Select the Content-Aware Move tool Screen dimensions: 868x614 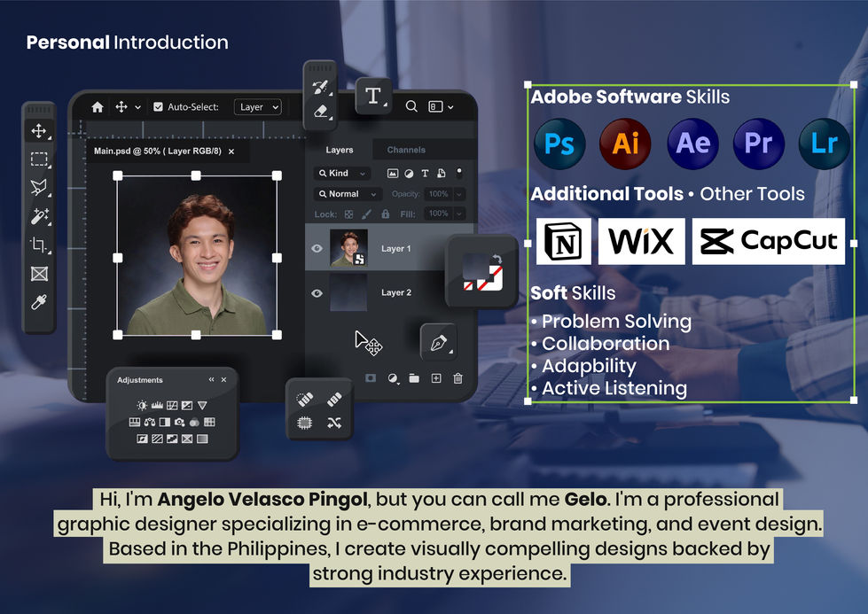pyautogui.click(x=333, y=424)
